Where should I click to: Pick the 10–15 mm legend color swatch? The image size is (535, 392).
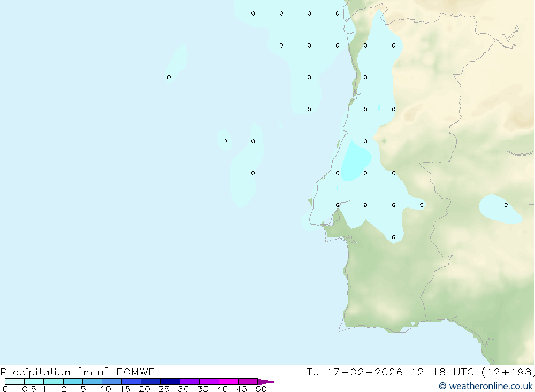pos(112,381)
